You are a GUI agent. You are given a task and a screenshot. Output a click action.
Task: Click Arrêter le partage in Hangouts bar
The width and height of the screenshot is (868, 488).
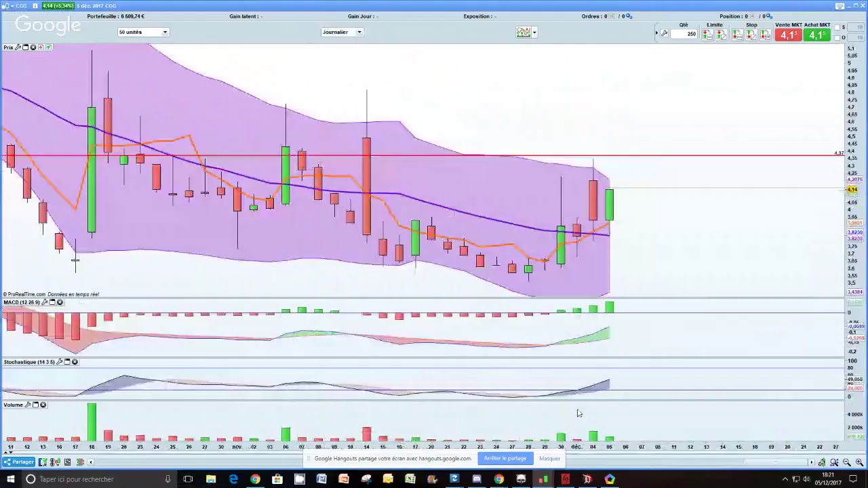pos(505,459)
